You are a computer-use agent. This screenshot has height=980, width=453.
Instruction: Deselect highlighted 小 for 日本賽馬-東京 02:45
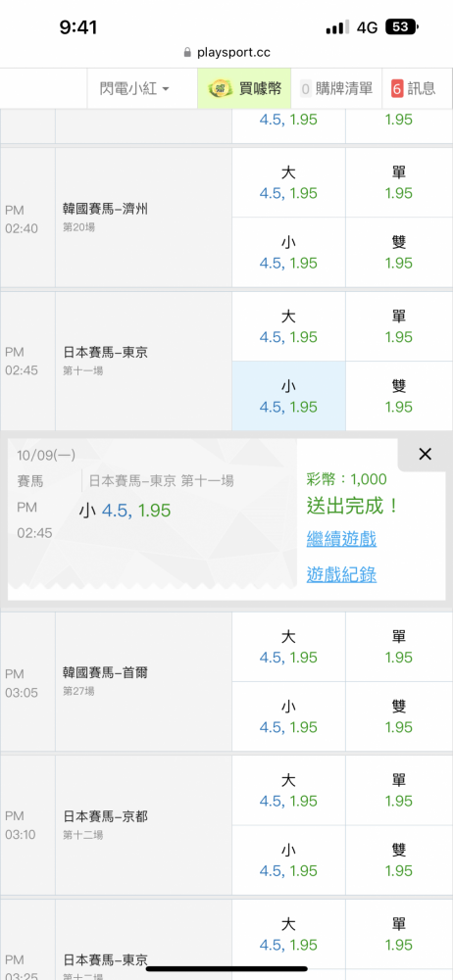[288, 396]
